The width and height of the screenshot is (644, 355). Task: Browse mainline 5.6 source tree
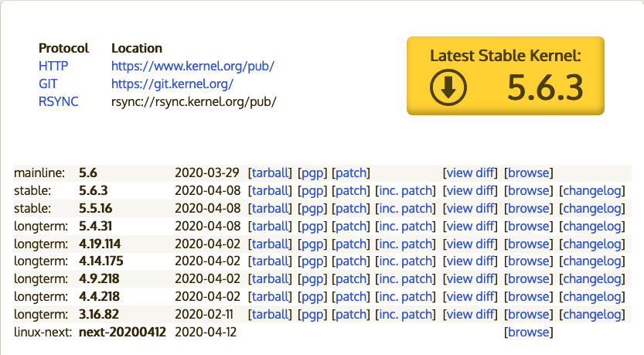(529, 173)
